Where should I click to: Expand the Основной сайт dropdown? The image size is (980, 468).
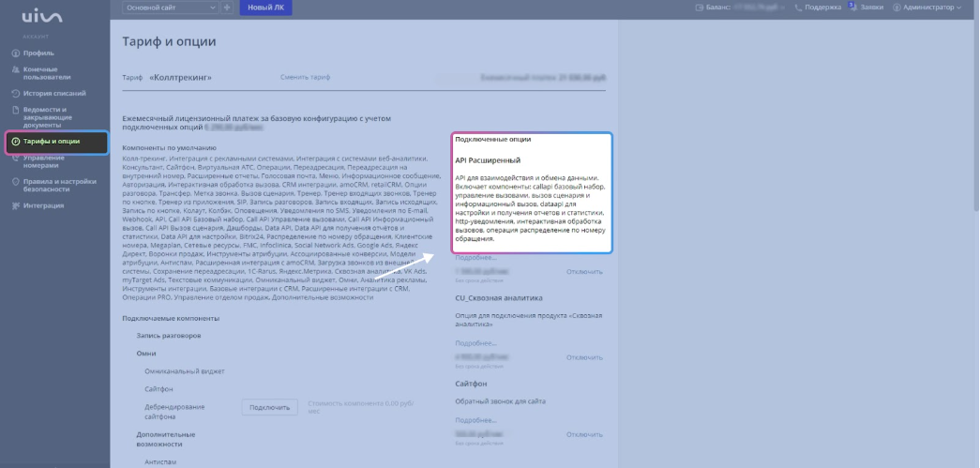(171, 8)
